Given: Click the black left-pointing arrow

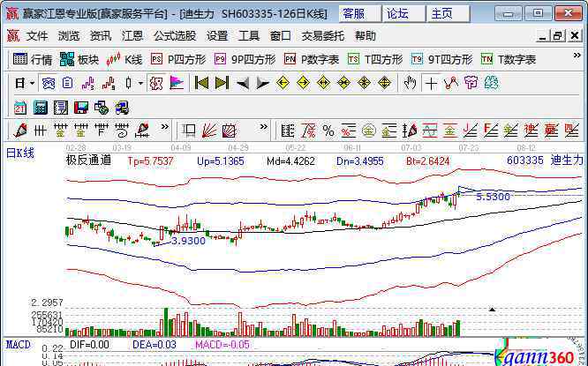Looking at the screenshot, I should [242, 83].
